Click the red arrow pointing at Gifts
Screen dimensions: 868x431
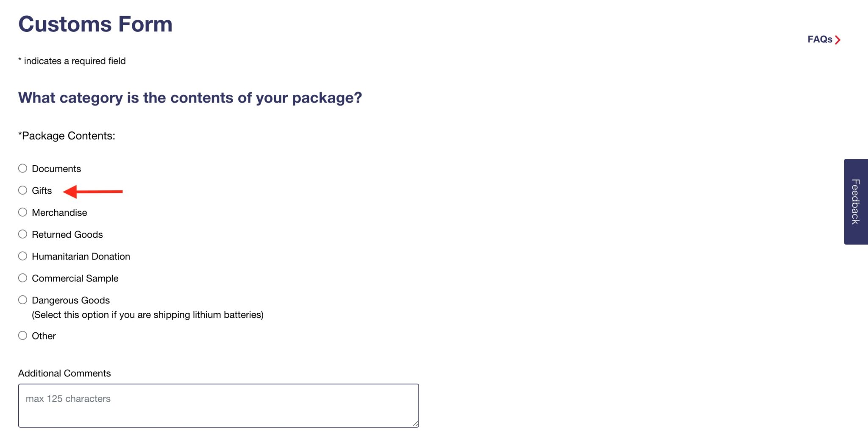tap(93, 192)
